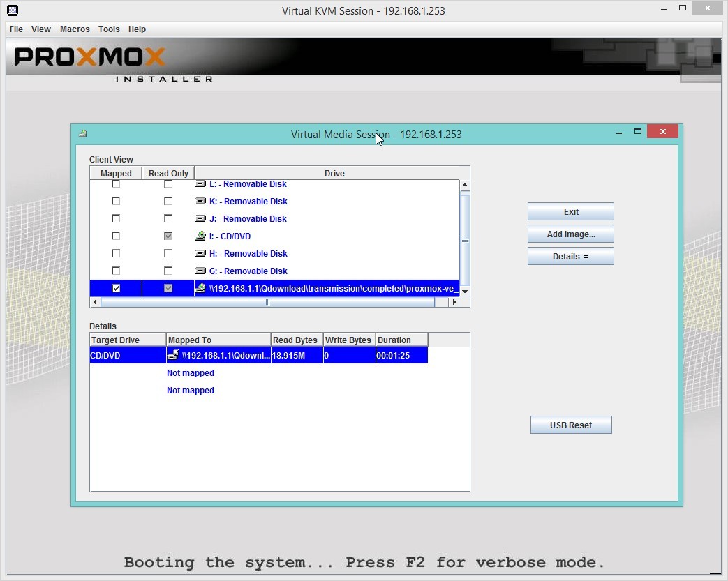Screen dimensions: 728x581
Task: Click the Read Only column header
Action: (x=168, y=173)
